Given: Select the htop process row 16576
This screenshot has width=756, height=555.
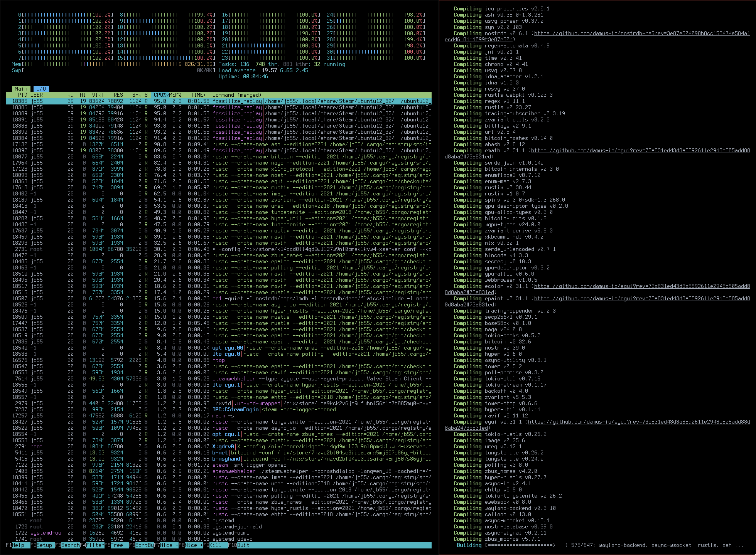Looking at the screenshot, I should pyautogui.click(x=219, y=360).
